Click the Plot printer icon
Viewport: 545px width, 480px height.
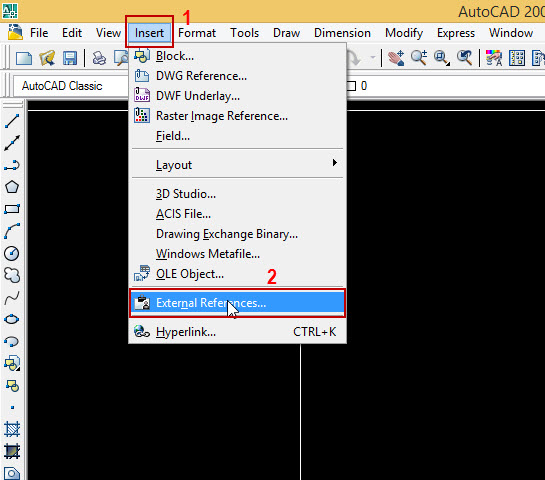99,58
